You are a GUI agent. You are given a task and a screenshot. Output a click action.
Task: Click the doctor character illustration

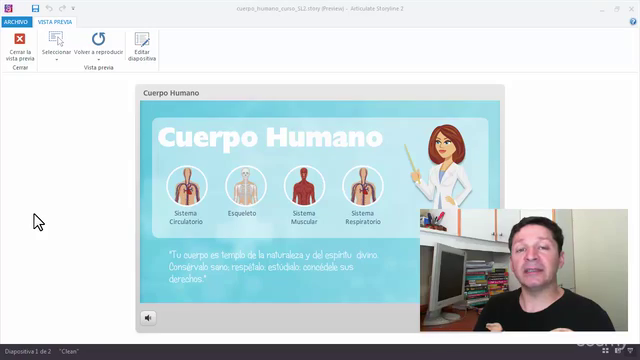tap(441, 166)
